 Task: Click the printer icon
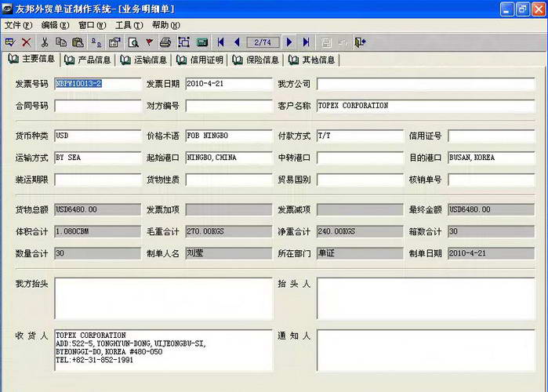pos(165,42)
